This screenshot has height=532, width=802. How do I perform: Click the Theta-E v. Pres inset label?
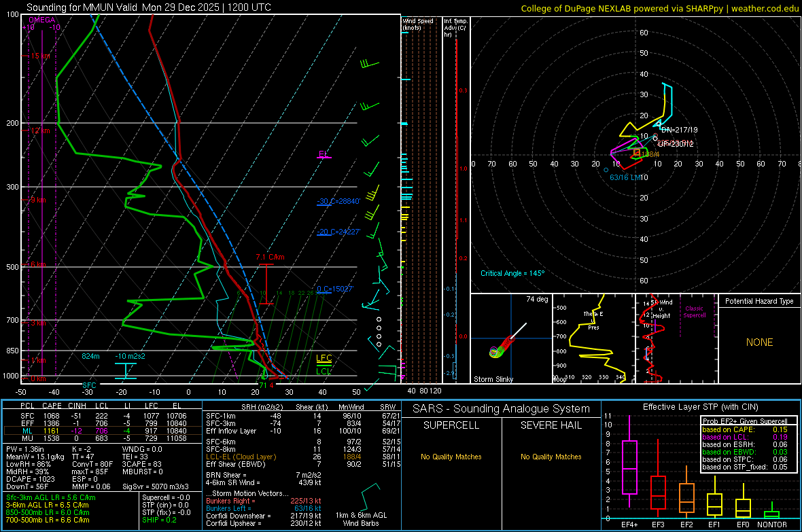coord(593,320)
